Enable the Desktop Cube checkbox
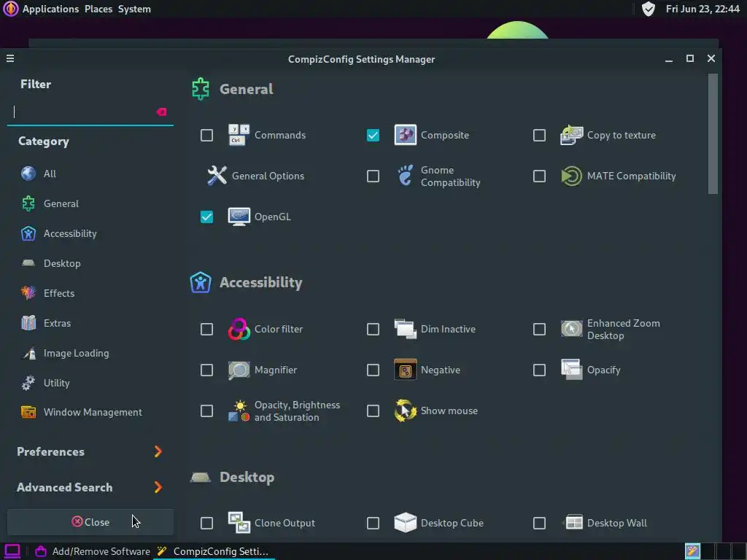 click(x=373, y=524)
